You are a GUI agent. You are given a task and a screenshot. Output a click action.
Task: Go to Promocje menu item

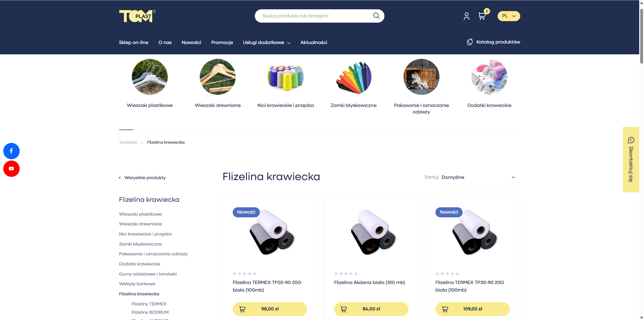click(222, 43)
